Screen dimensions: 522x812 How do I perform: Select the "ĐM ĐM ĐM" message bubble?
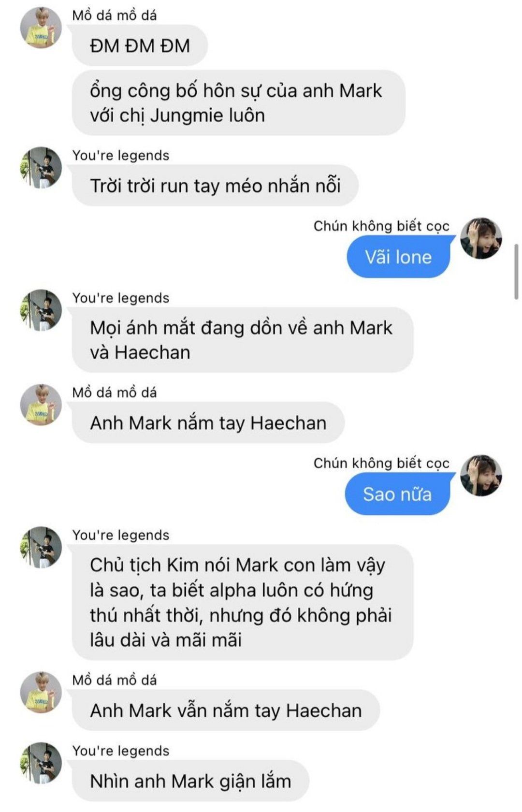tap(140, 46)
